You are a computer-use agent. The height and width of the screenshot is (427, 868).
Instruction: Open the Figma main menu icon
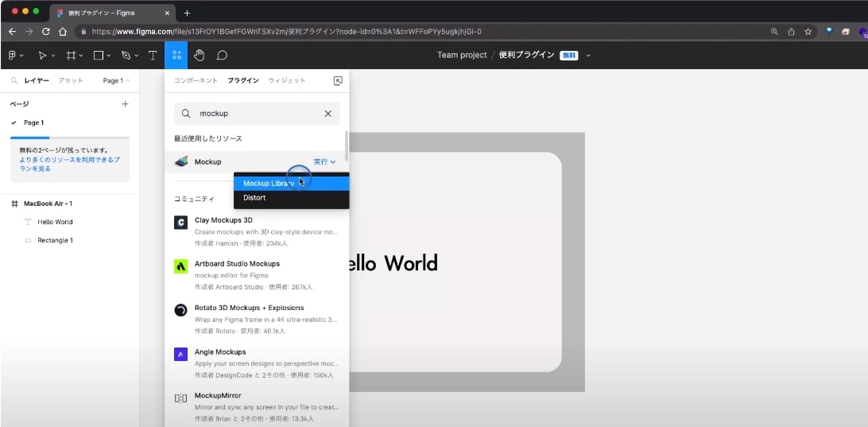[12, 56]
